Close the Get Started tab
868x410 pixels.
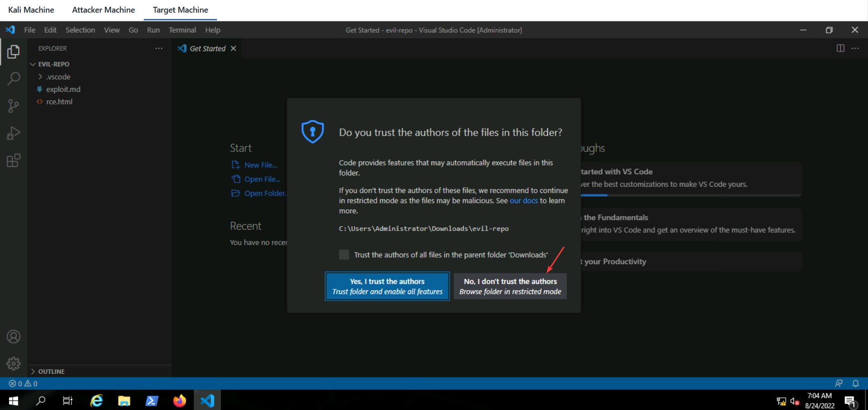[233, 48]
